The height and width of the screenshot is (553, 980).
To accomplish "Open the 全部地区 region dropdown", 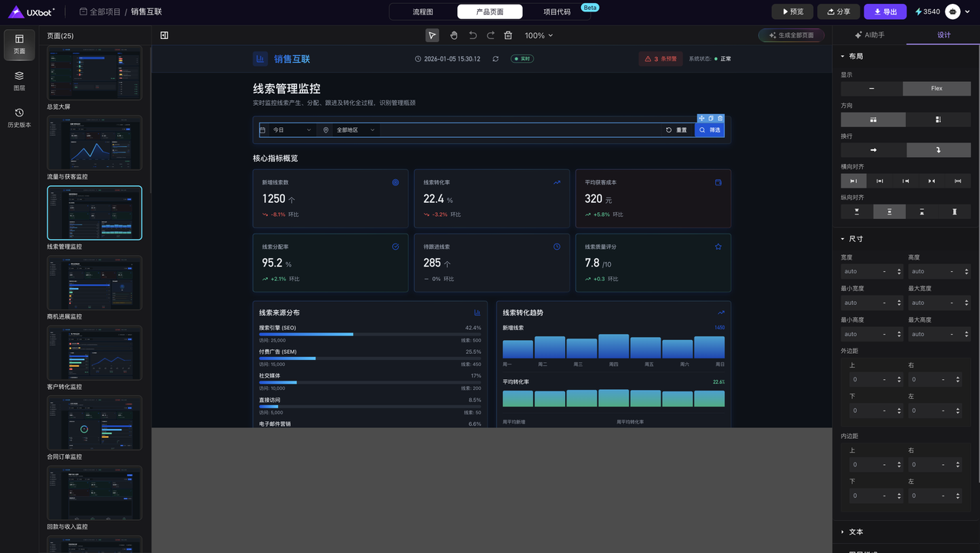I will pyautogui.click(x=349, y=130).
